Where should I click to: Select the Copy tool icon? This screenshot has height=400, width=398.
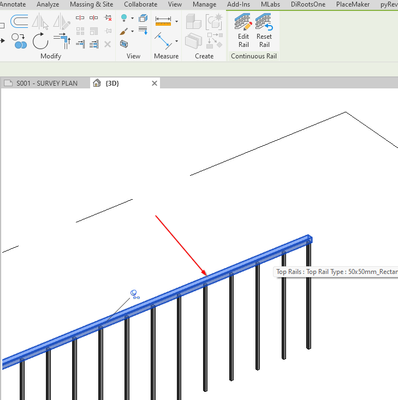tap(19, 41)
